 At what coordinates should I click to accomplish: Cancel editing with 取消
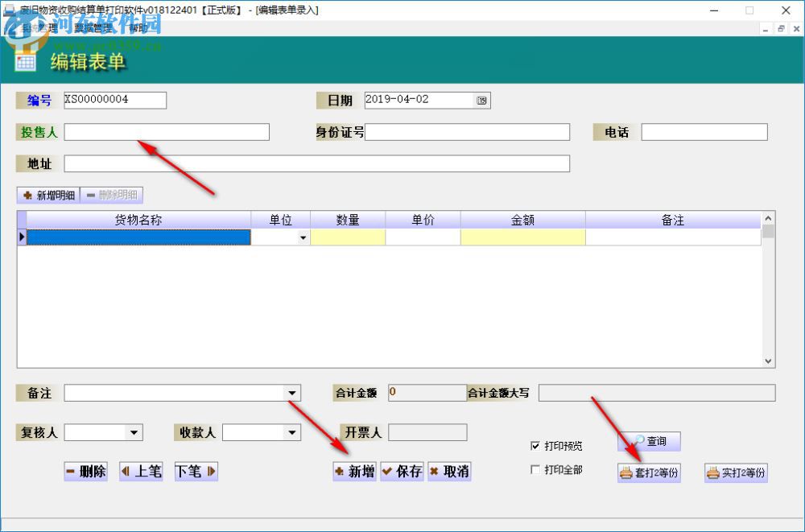449,471
